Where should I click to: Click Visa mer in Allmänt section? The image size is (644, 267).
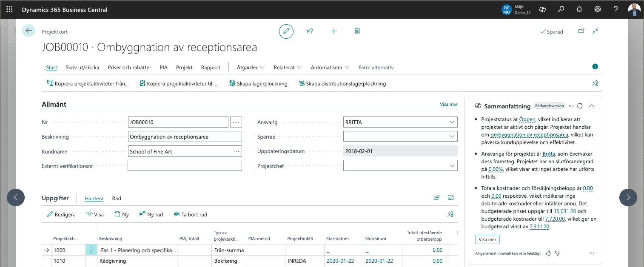point(448,104)
